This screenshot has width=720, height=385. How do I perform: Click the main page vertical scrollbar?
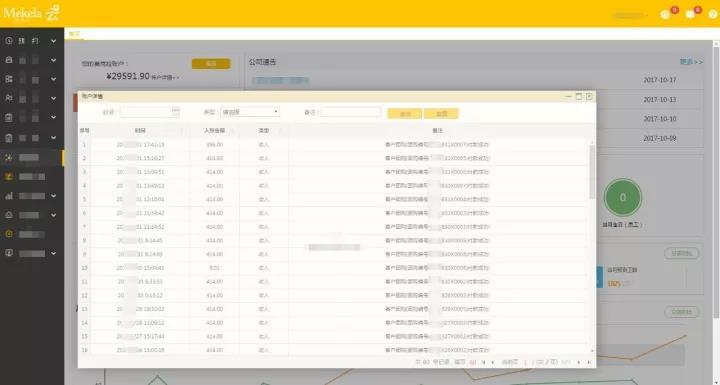click(716, 182)
